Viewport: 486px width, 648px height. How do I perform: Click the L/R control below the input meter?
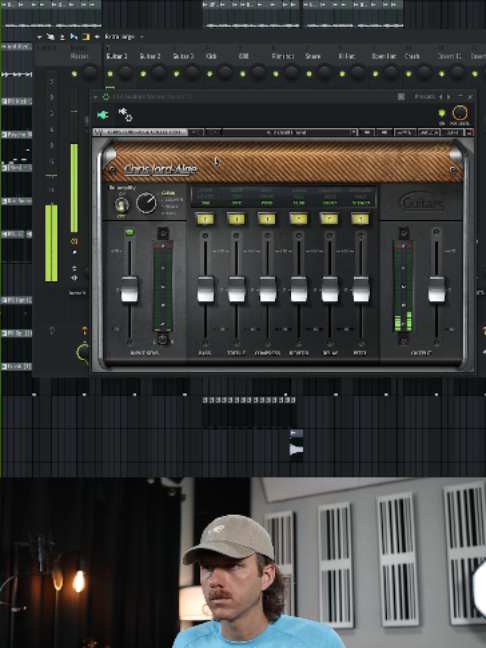(x=163, y=340)
